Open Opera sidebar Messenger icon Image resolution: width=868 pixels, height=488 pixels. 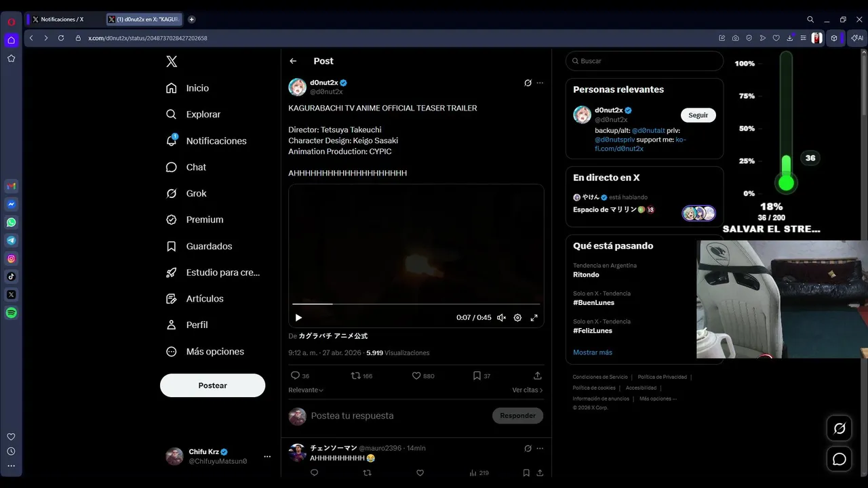[x=12, y=204]
